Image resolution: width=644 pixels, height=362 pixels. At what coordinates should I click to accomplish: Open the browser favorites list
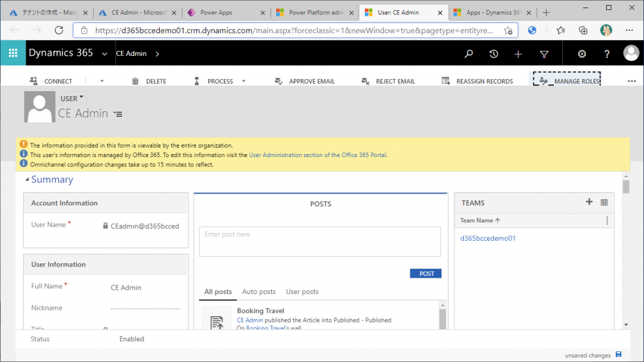tap(560, 30)
